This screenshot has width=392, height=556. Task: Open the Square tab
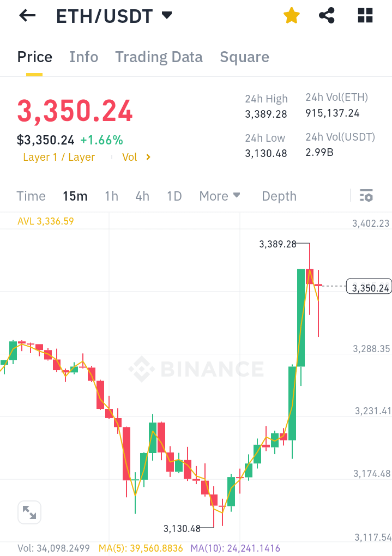tap(244, 57)
